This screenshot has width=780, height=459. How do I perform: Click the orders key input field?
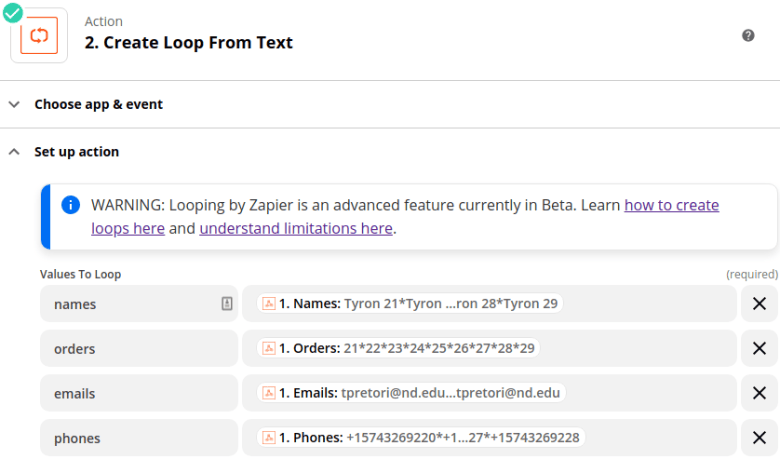pos(139,348)
